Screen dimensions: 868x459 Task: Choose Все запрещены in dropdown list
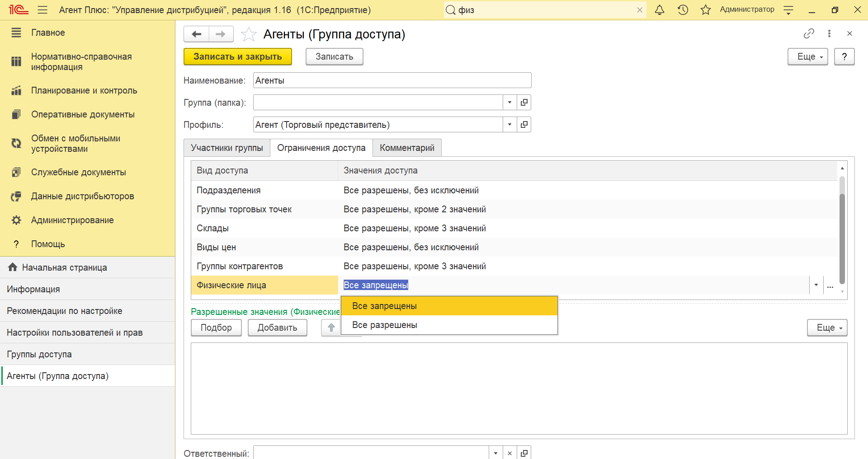coord(449,306)
